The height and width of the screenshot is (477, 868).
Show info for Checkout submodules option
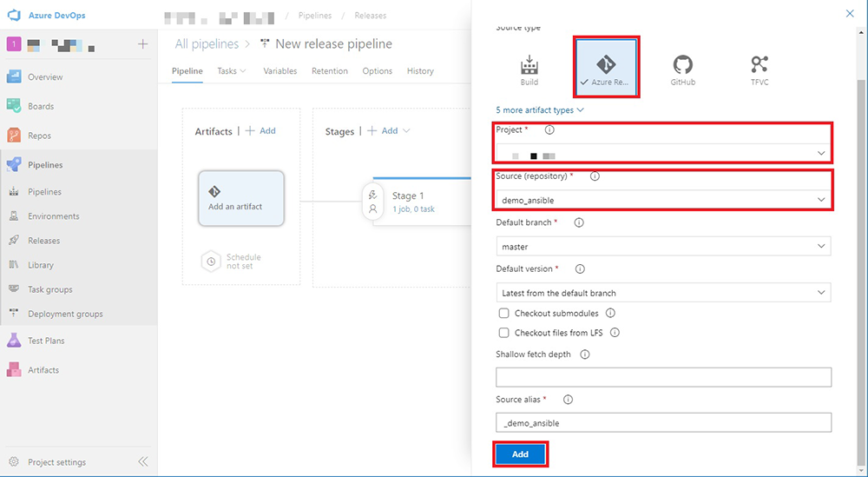pos(610,313)
